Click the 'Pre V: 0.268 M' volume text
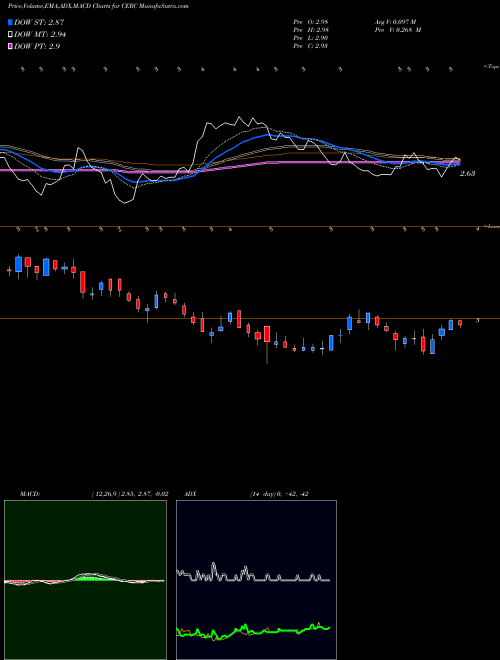This screenshot has height=660, width=500. click(398, 30)
